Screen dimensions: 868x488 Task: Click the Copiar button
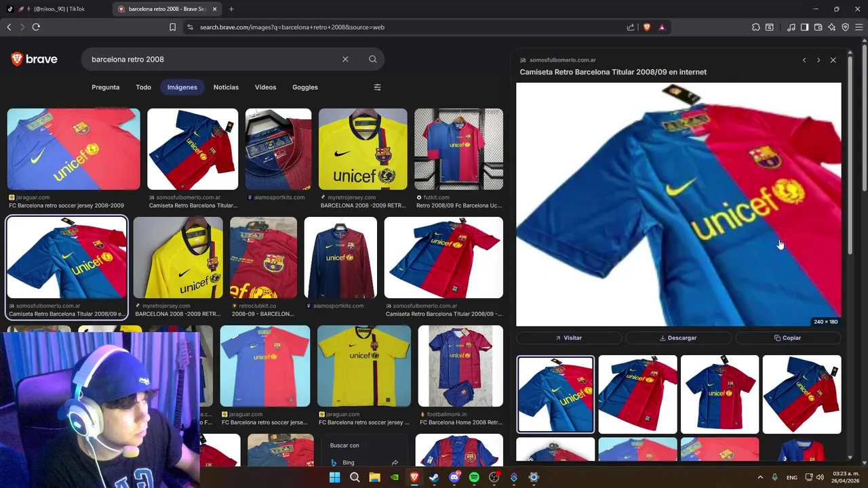tap(788, 338)
